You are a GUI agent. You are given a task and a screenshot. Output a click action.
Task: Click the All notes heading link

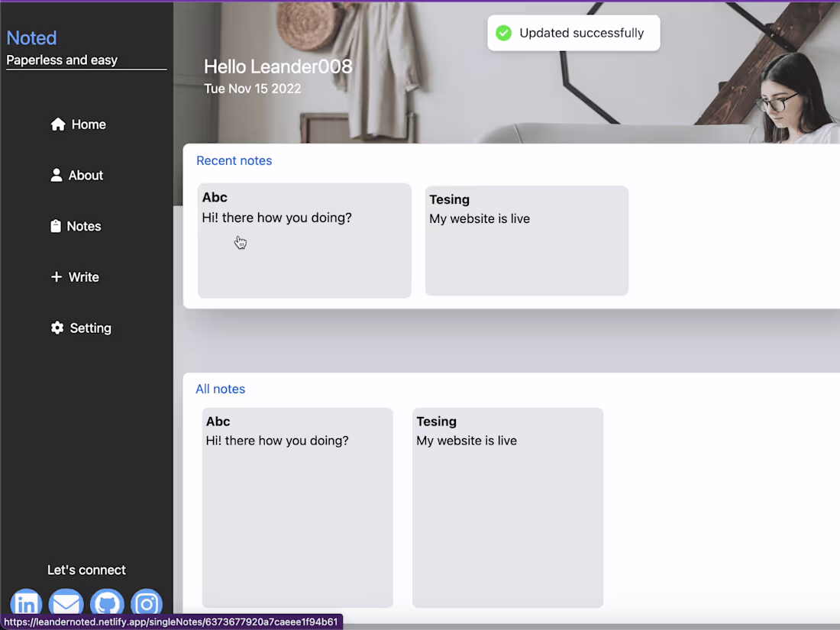221,389
